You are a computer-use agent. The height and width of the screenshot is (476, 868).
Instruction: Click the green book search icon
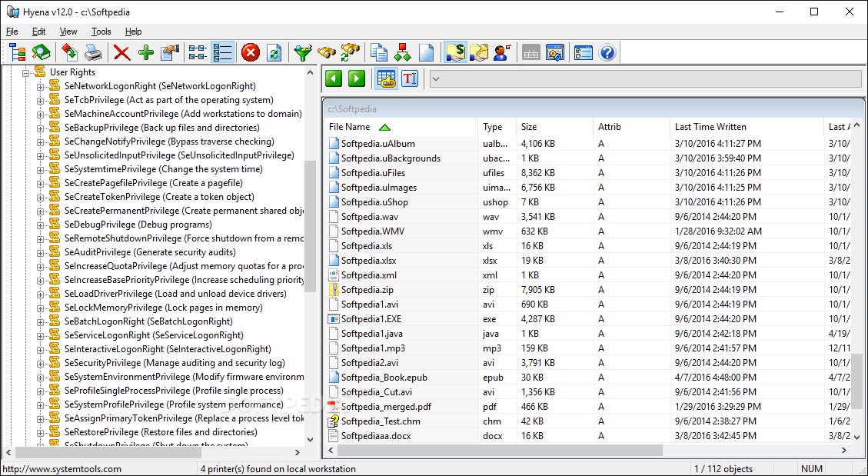[x=41, y=52]
